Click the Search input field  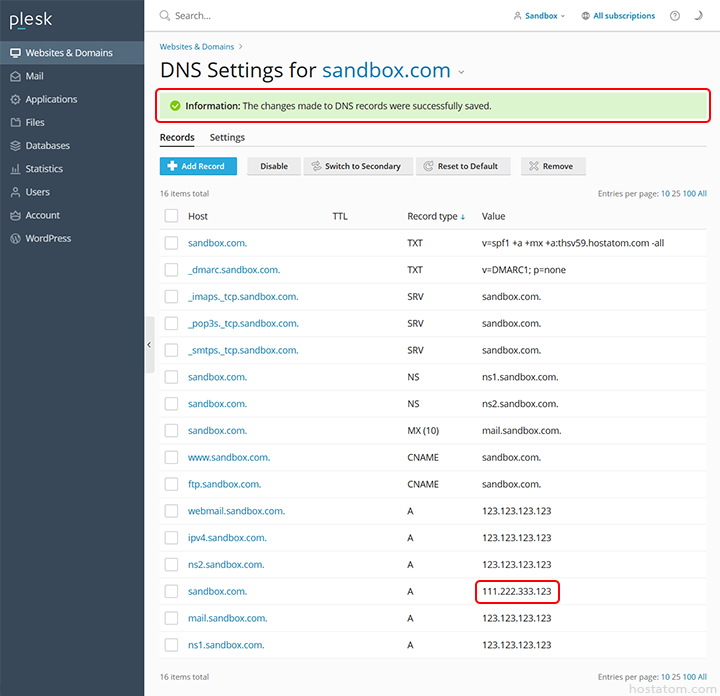tap(300, 16)
